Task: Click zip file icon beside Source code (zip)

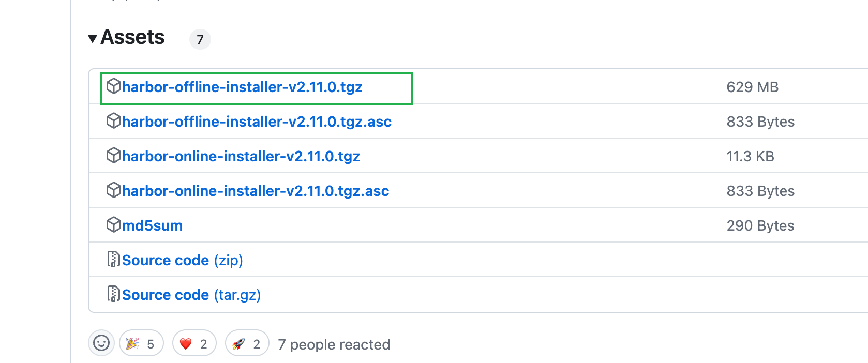Action: 113,259
